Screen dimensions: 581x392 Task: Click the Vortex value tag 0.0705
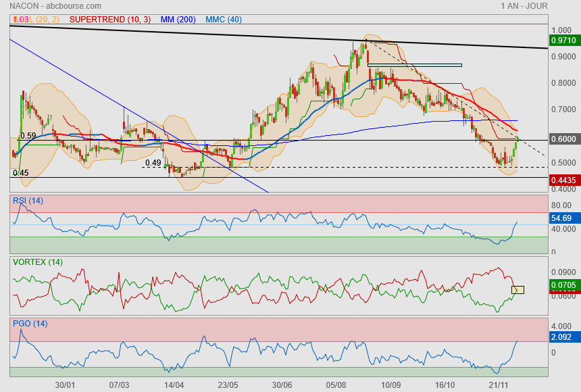click(x=563, y=285)
